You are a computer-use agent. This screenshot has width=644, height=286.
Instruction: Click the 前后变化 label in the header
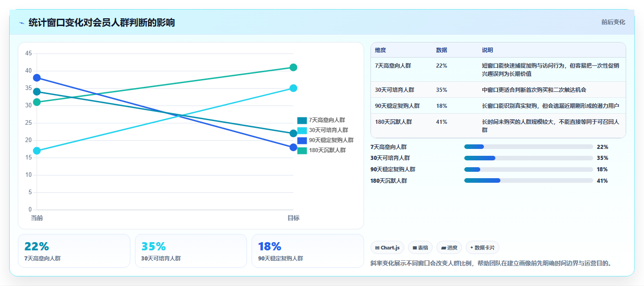point(613,22)
